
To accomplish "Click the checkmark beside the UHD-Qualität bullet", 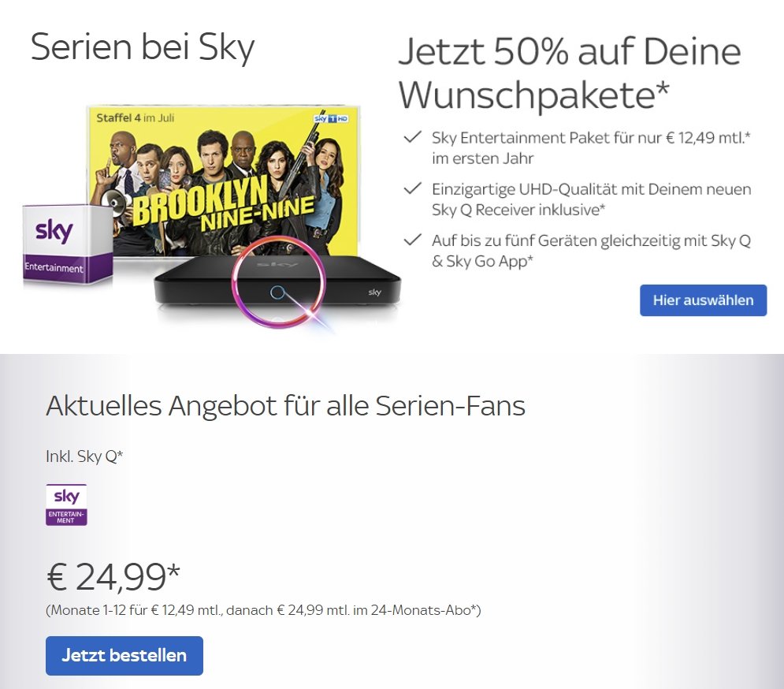I will tap(412, 188).
